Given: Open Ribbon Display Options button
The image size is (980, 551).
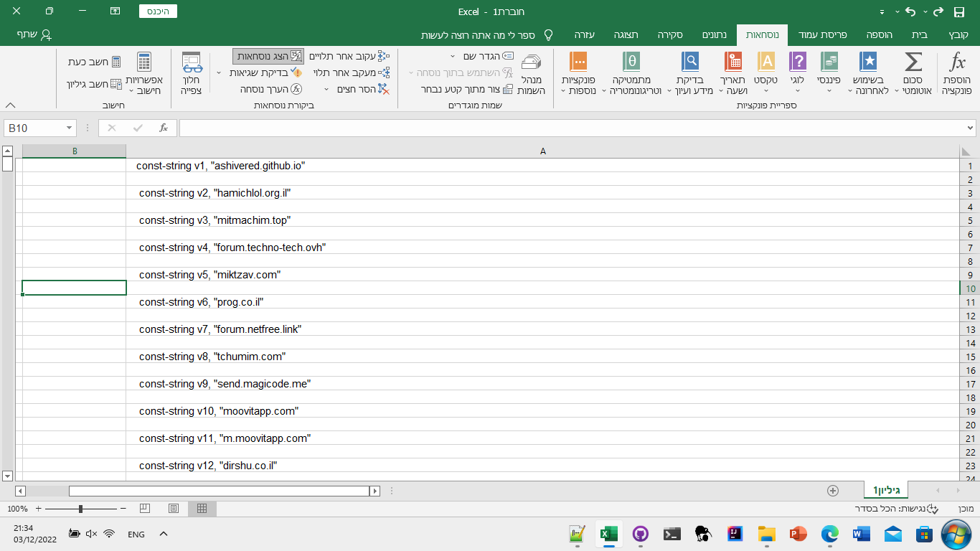Looking at the screenshot, I should pos(115,11).
